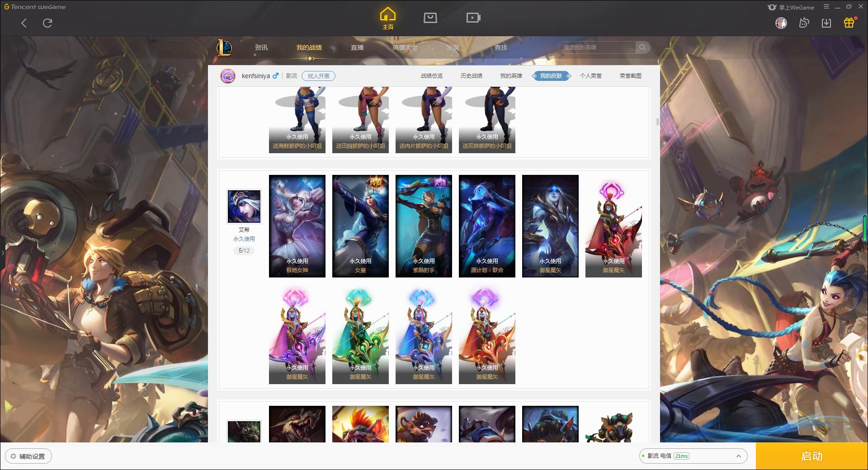Click the 影流 server label beside username

pos(292,76)
